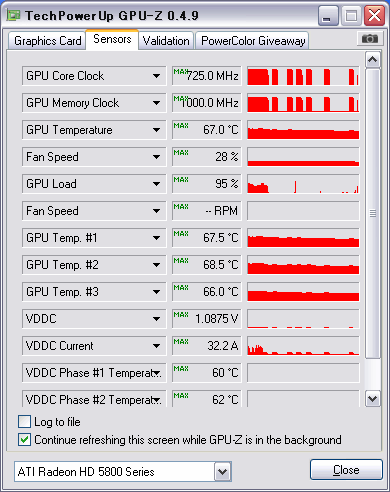Image resolution: width=390 pixels, height=492 pixels.
Task: Click the 67.5 °C reading
Action: pos(207,238)
